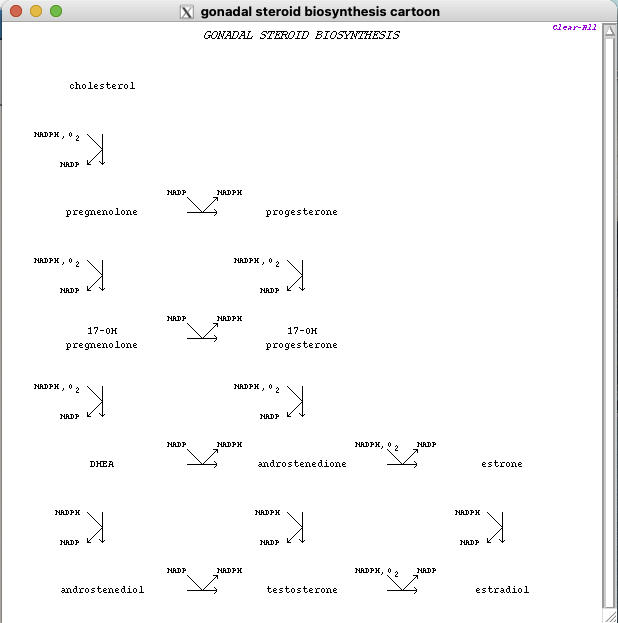Select the estrone compound label
Screen dimensions: 618x623
tap(502, 464)
